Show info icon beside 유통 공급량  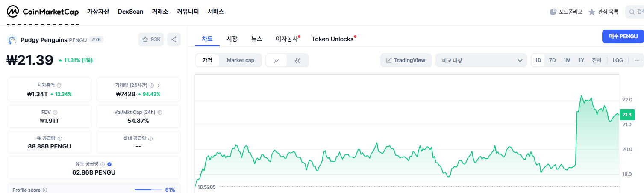click(103, 164)
